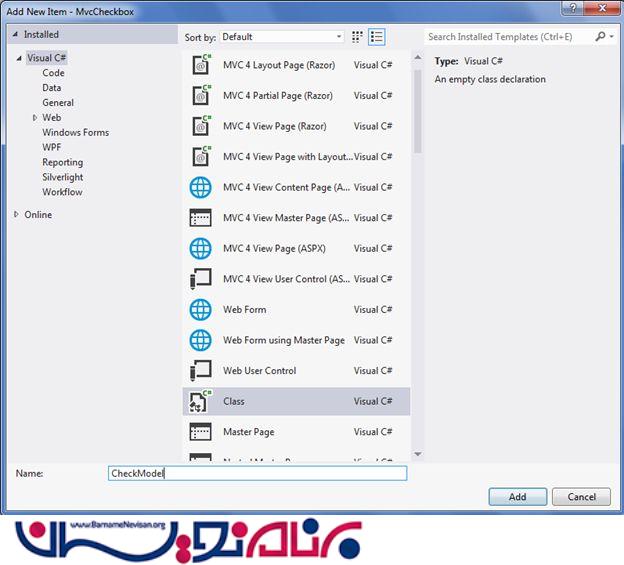Click the template list scrollbar thumb

(417, 111)
